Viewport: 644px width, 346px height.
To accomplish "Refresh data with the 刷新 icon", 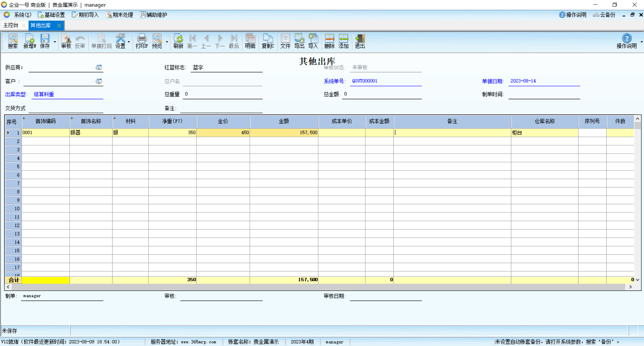I will 178,41.
